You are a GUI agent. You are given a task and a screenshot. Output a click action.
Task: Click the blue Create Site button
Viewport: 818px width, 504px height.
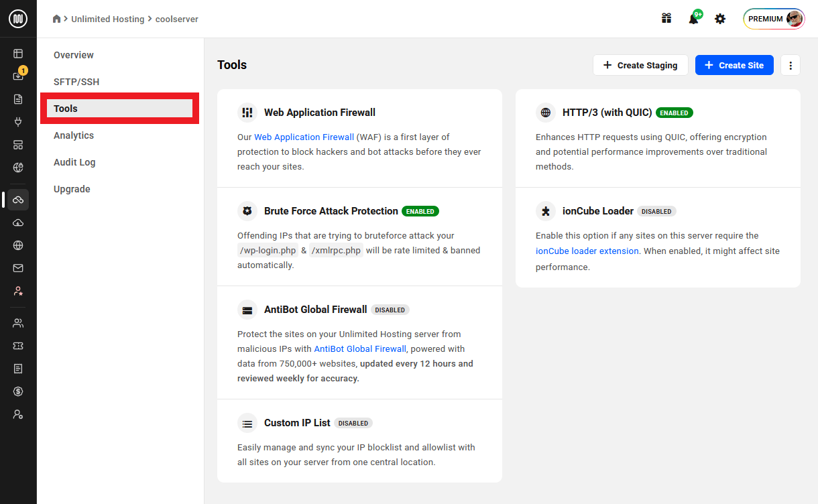[734, 65]
